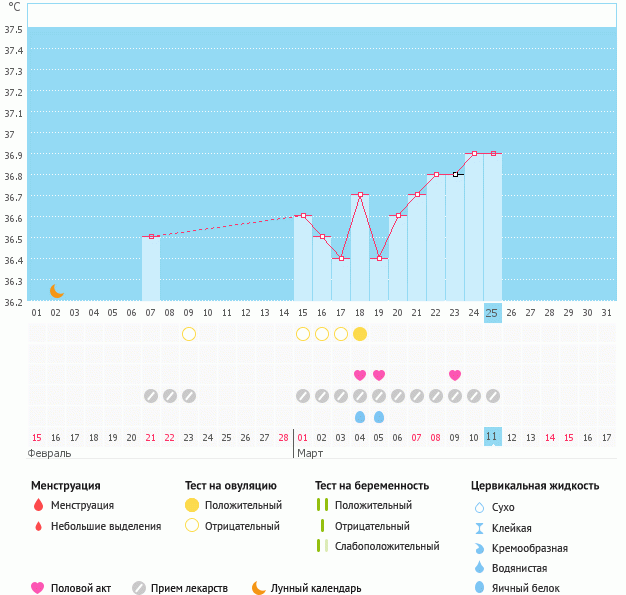Viewport: 626px width, 595px height.
Task: Select the heart icon on cycle day 18
Action: (360, 375)
